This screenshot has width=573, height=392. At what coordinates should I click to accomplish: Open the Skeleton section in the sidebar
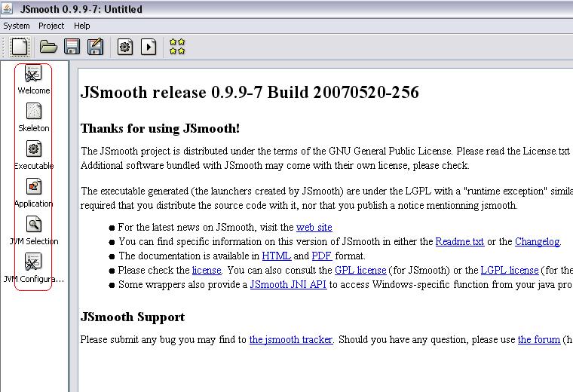coord(34,118)
